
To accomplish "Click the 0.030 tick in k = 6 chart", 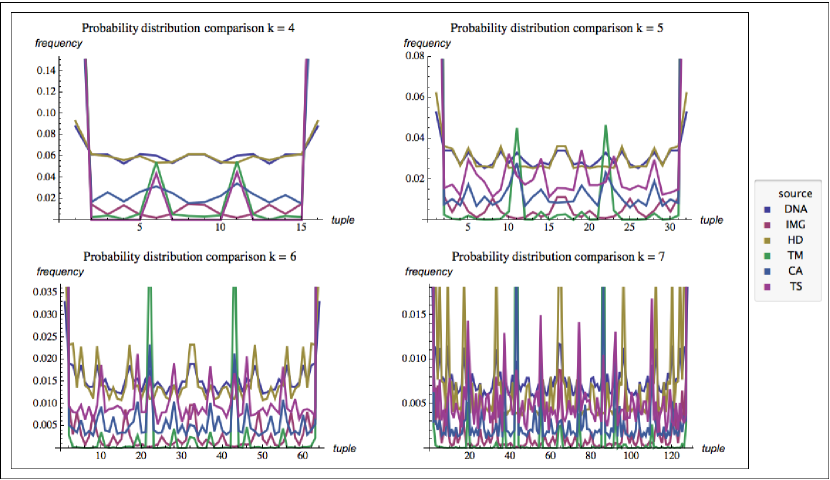I will point(43,314).
